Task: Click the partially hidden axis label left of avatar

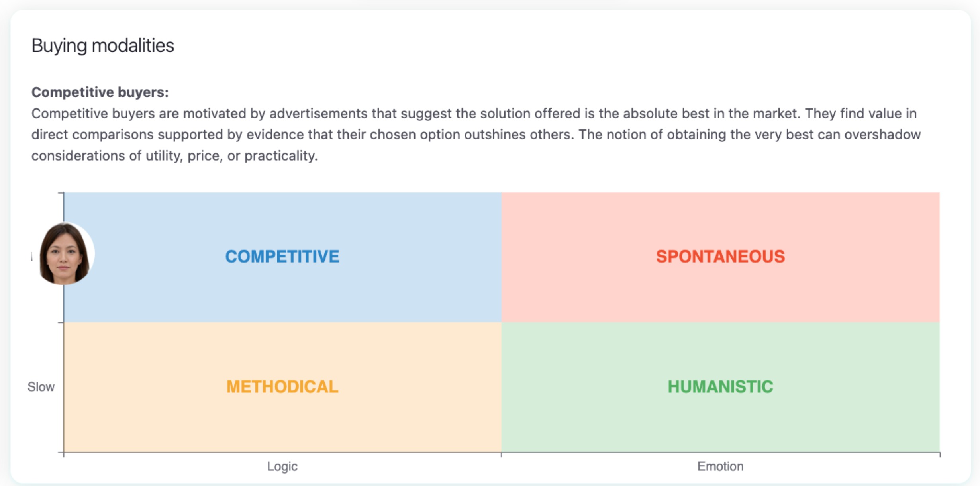Action: tap(32, 257)
